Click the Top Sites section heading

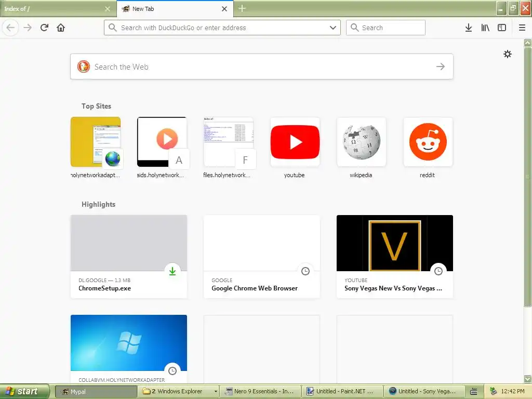click(x=96, y=106)
